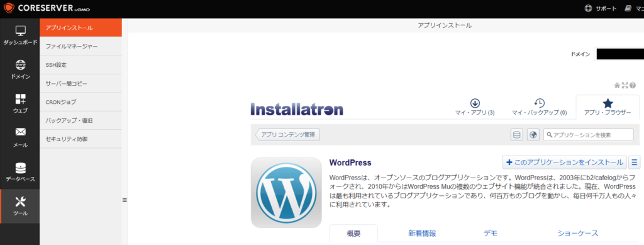Click the WordPress title heading
Viewport: 644px width, 245px height.
click(x=350, y=162)
